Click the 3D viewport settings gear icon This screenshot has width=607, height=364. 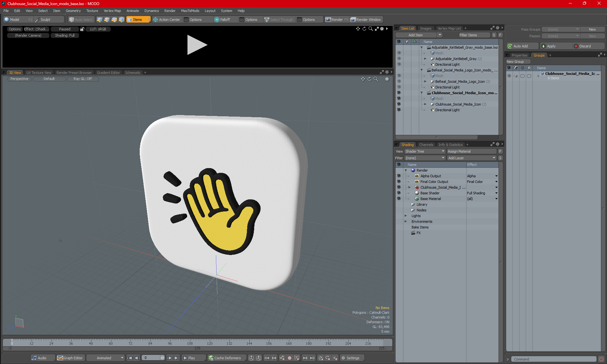click(x=387, y=79)
